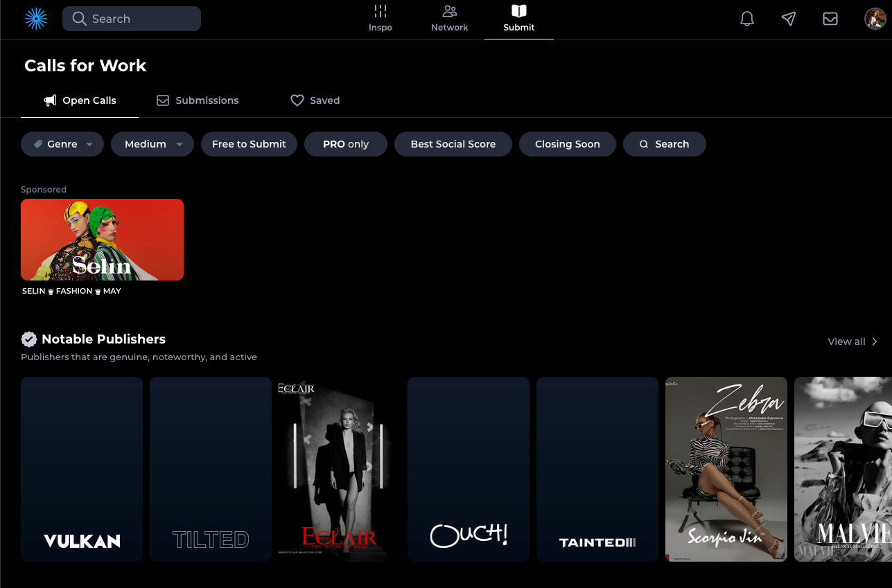Toggle the PRO only filter

[345, 144]
